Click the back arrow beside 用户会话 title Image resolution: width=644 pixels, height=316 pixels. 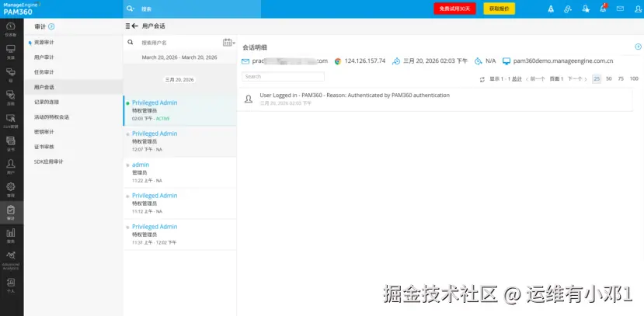coord(134,26)
